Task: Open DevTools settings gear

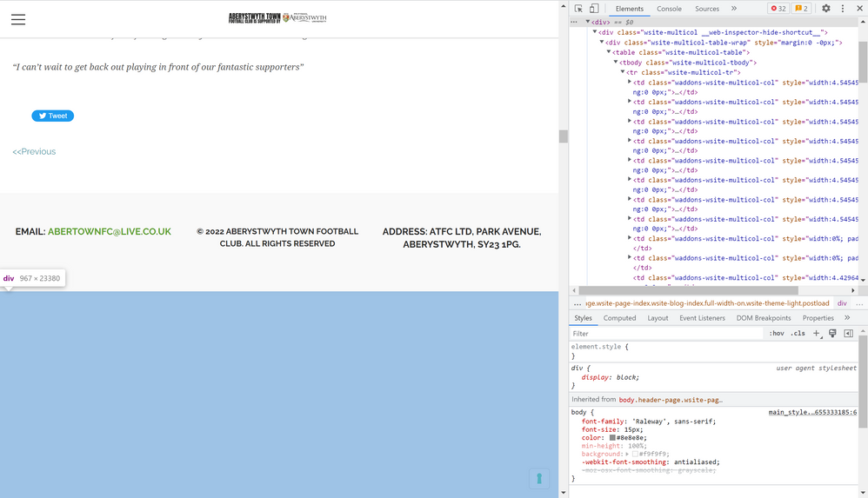Action: (826, 9)
